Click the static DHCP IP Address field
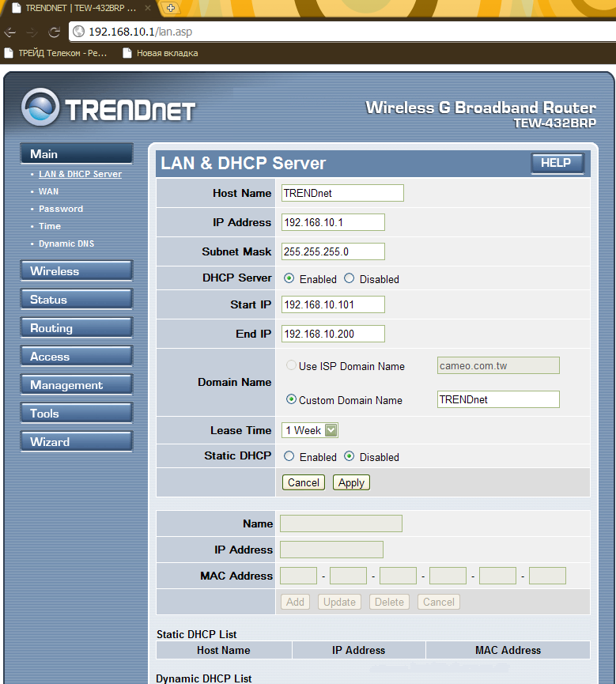616x684 pixels. (331, 550)
